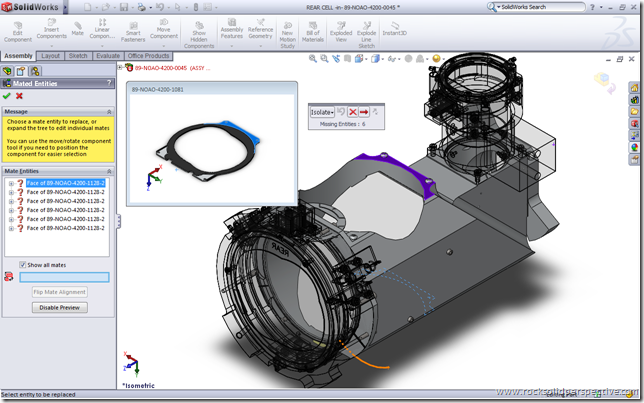Click the 89-NOAO-4200-1081 part preview
The width and height of the screenshot is (644, 403).
[x=212, y=148]
